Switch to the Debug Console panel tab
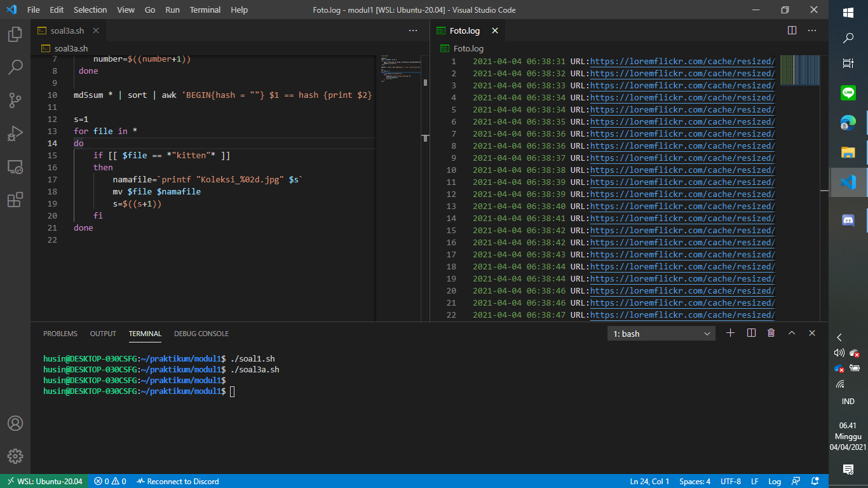The width and height of the screenshot is (868, 488). (x=201, y=334)
